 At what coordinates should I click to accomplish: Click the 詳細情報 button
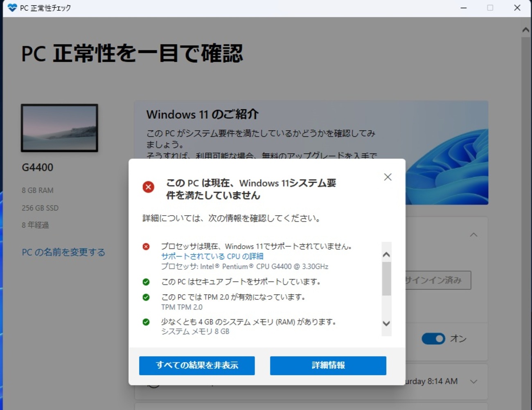(x=328, y=365)
